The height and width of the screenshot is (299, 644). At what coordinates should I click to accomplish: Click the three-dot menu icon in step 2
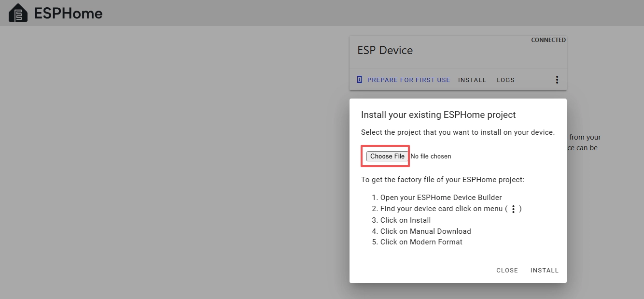513,209
